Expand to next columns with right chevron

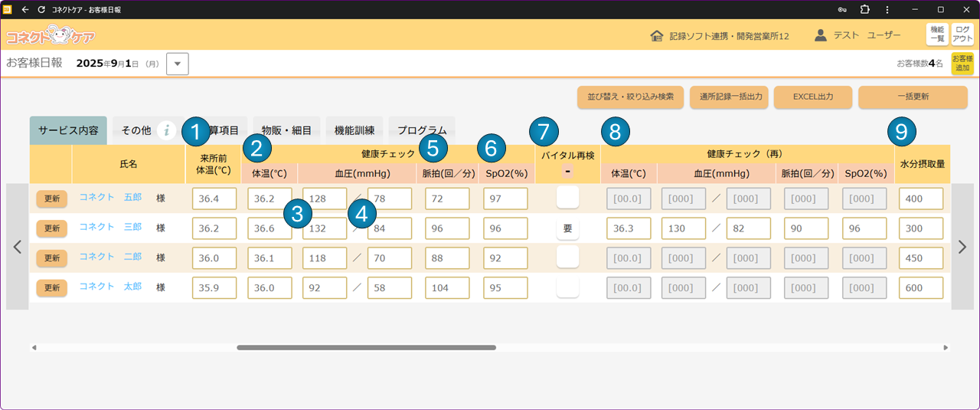(962, 247)
